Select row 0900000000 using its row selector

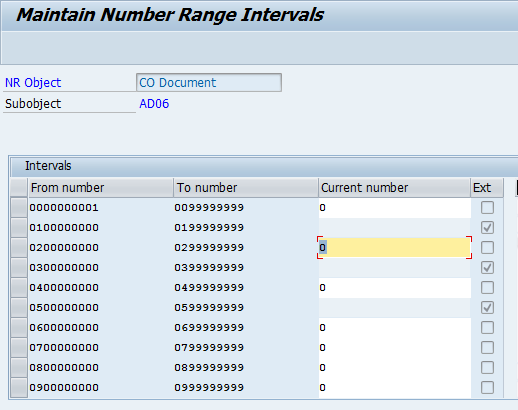click(19, 388)
